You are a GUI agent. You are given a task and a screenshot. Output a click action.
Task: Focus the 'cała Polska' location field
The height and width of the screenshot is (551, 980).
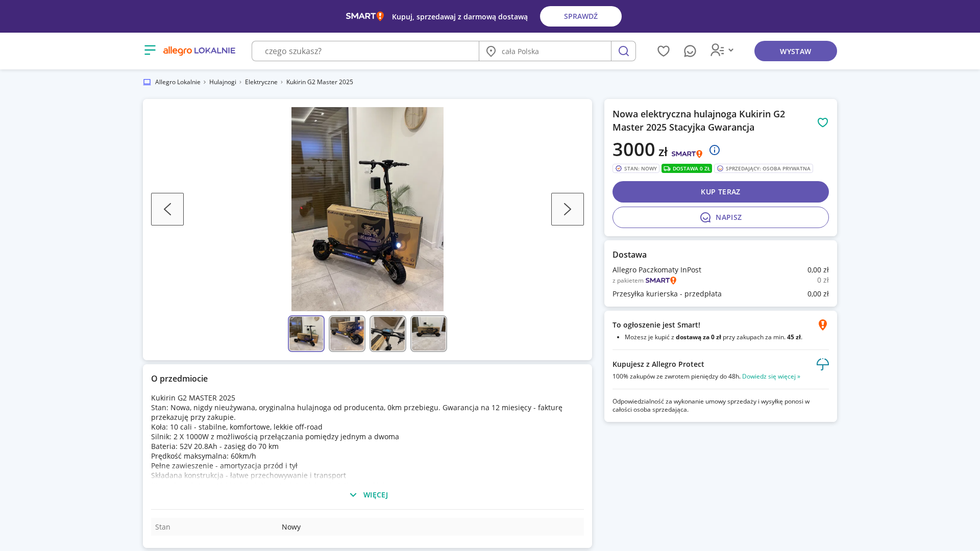(545, 51)
